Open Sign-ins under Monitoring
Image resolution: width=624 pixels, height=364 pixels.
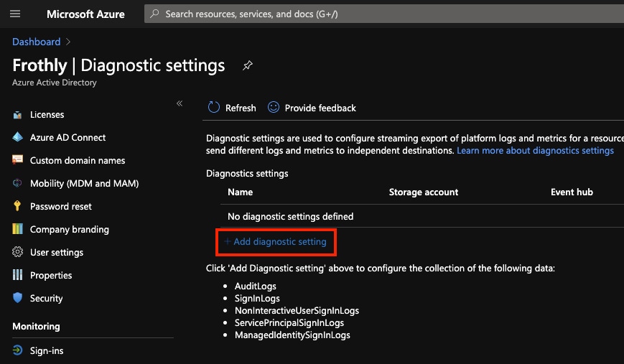(47, 351)
